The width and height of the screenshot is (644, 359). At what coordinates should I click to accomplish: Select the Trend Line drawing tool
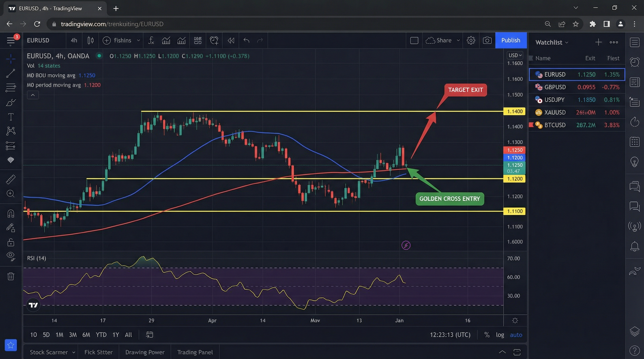point(10,73)
